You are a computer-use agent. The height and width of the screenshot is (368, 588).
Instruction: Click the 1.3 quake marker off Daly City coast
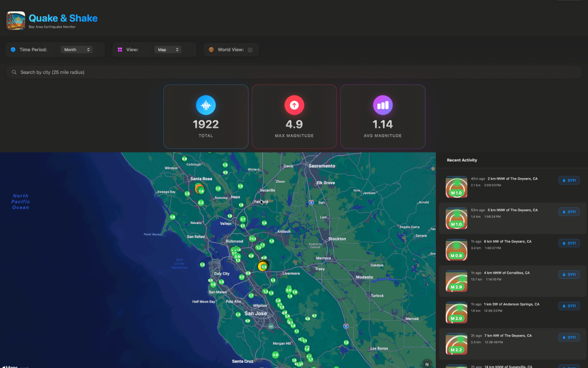[202, 265]
